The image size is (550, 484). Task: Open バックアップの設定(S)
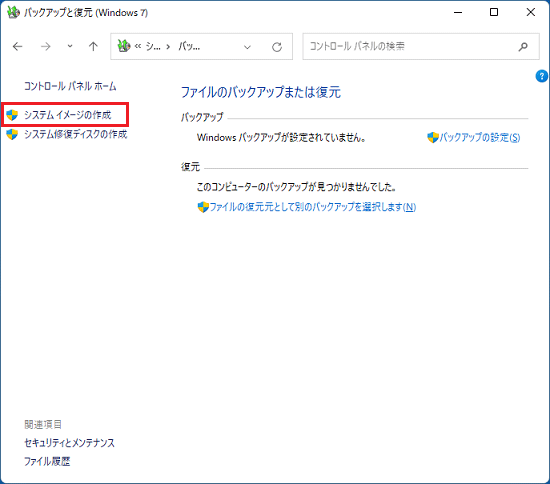click(x=479, y=137)
